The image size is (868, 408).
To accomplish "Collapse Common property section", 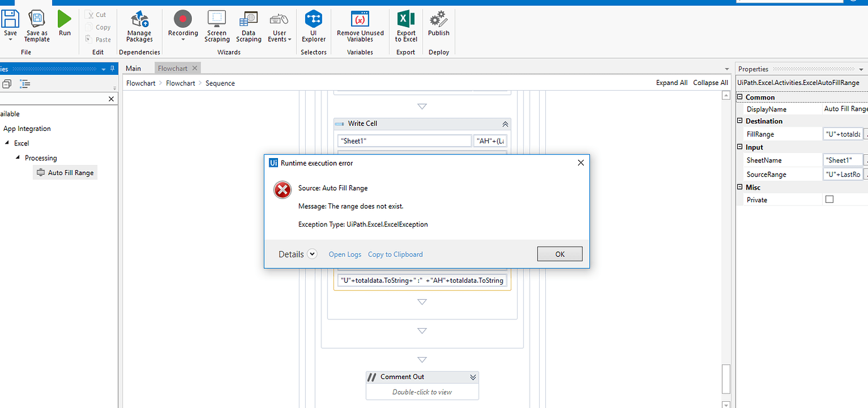I will pyautogui.click(x=740, y=97).
